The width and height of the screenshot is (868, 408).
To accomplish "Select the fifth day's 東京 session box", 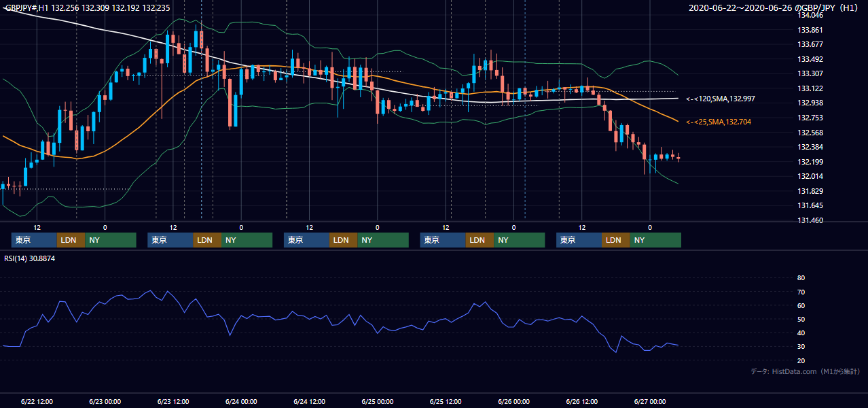I will [579, 240].
